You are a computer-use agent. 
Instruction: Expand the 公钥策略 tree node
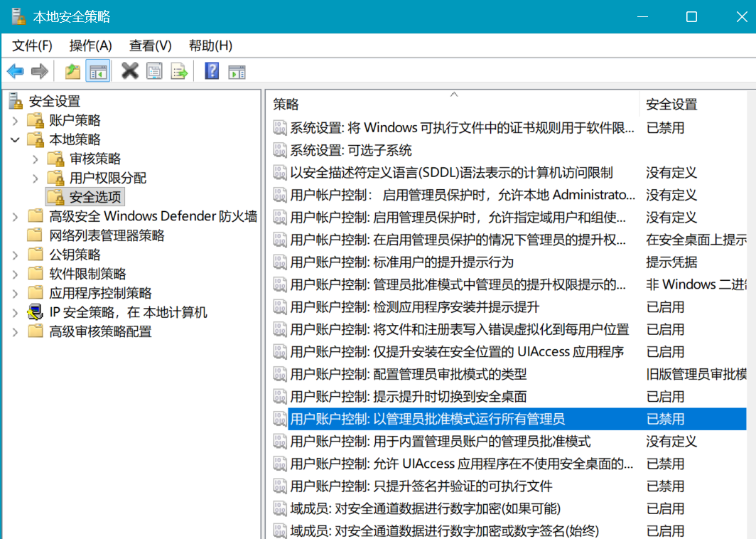point(15,255)
